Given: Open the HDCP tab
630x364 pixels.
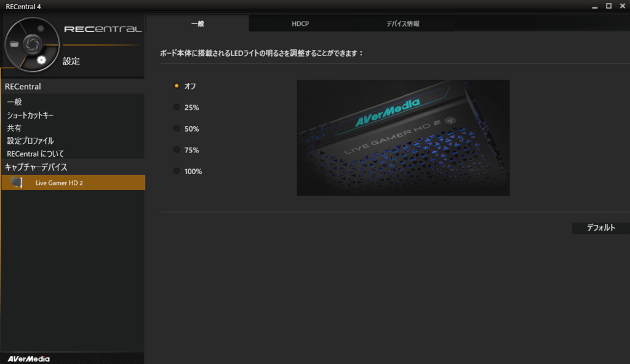Looking at the screenshot, I should (300, 24).
